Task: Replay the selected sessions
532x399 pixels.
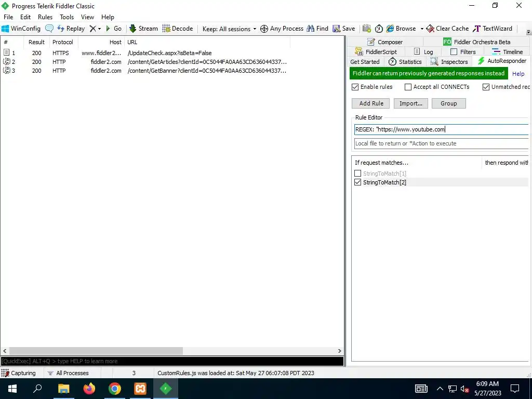Action: (71, 29)
